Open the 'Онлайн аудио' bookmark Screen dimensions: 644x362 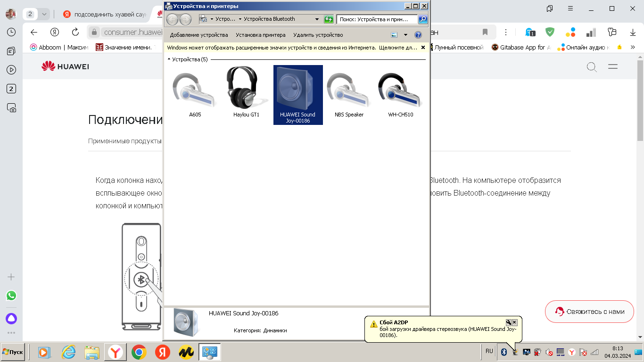point(583,47)
